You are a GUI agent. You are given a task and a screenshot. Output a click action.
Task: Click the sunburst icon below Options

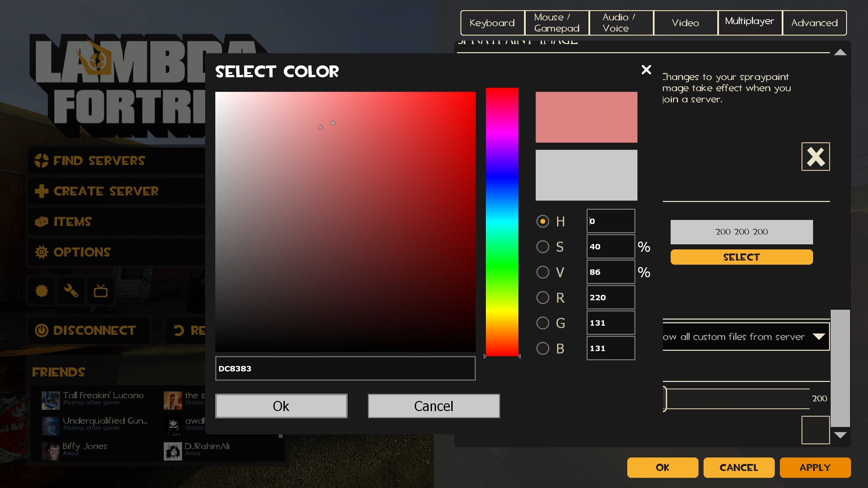(x=42, y=291)
